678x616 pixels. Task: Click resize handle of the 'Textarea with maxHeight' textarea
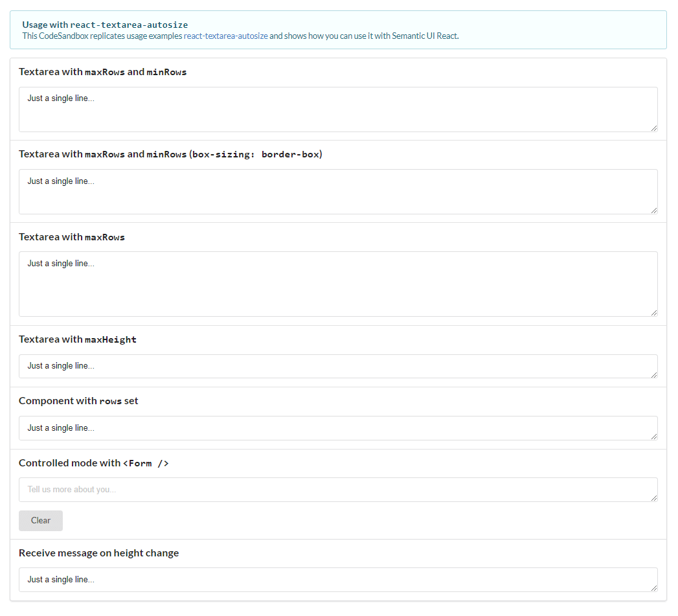tap(654, 374)
